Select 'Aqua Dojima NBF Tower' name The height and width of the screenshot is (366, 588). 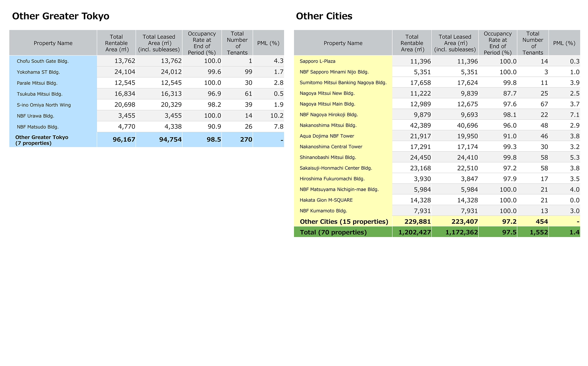pyautogui.click(x=327, y=136)
